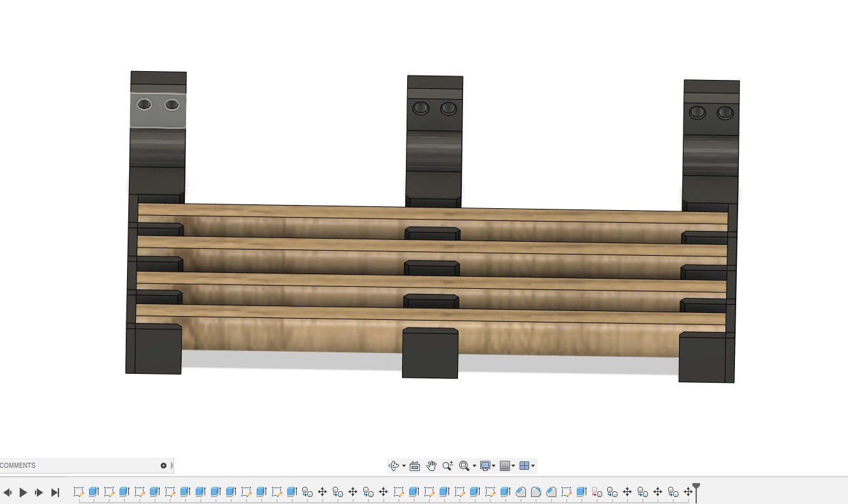Select the last Move feature in timeline
This screenshot has width=848, height=504.
coord(689,492)
